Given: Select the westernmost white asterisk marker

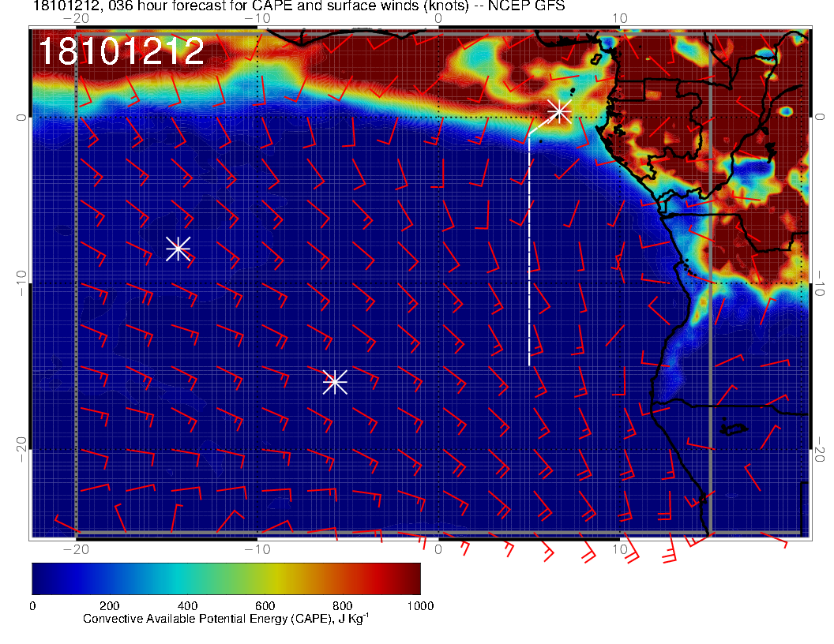Looking at the screenshot, I should (x=178, y=249).
